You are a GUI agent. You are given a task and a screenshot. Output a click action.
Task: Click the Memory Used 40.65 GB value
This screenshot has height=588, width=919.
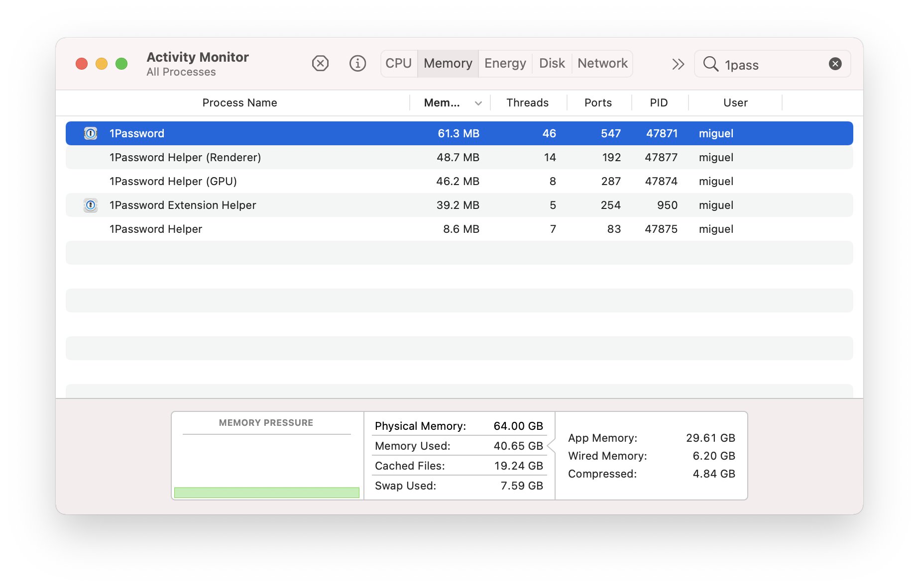pos(518,446)
